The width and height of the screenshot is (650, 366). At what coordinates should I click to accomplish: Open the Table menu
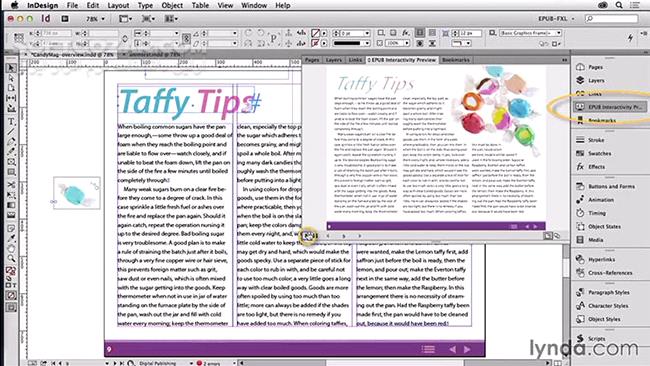pos(200,5)
